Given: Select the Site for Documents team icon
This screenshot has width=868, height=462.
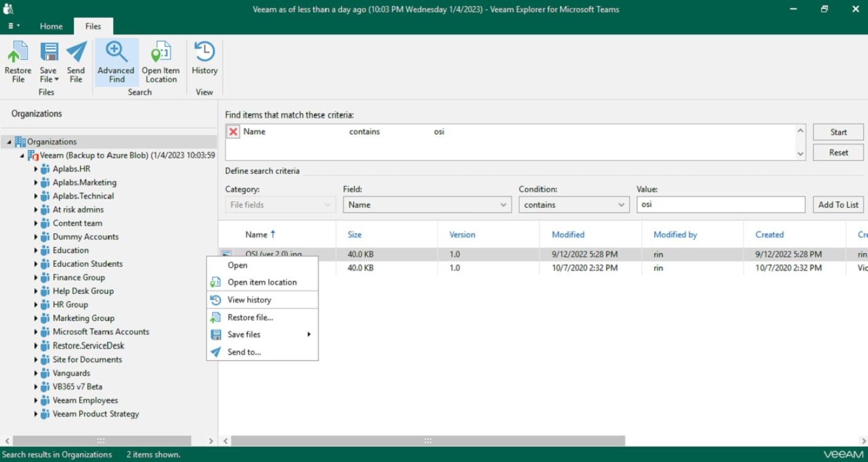Looking at the screenshot, I should click(45, 359).
